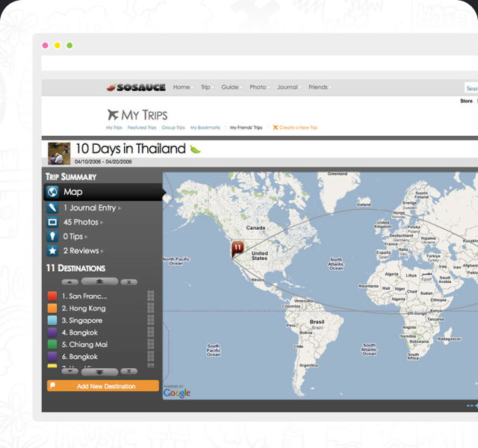Image resolution: width=478 pixels, height=448 pixels.
Task: Open the Photo navigation menu
Action: [259, 87]
